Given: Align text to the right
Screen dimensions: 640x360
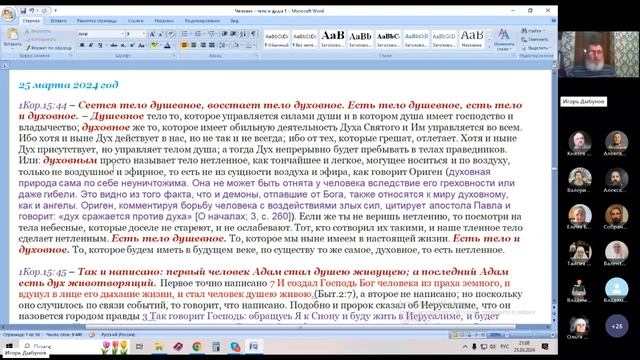Looking at the screenshot, I should pos(202,45).
